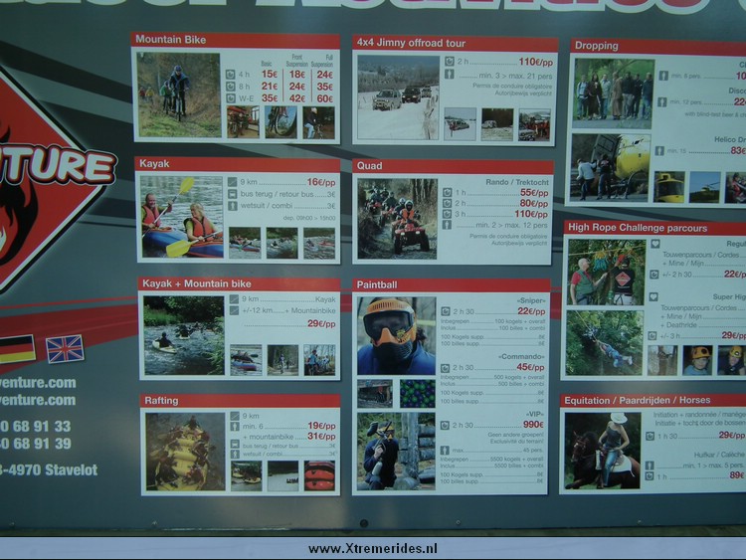Click the person icon beside wetsuit / combi in Kayak

pos(232,206)
